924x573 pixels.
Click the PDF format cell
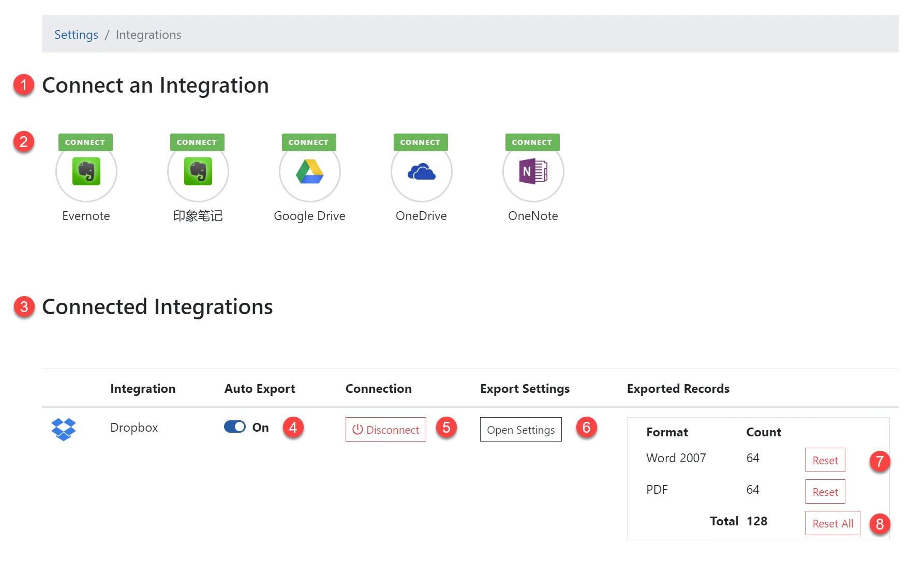[x=657, y=490]
